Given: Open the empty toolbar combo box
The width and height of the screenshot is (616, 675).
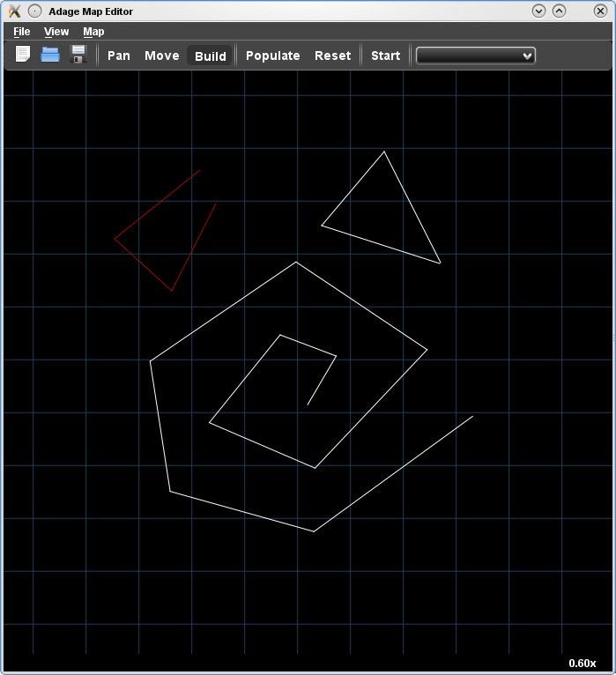Looking at the screenshot, I should [475, 56].
